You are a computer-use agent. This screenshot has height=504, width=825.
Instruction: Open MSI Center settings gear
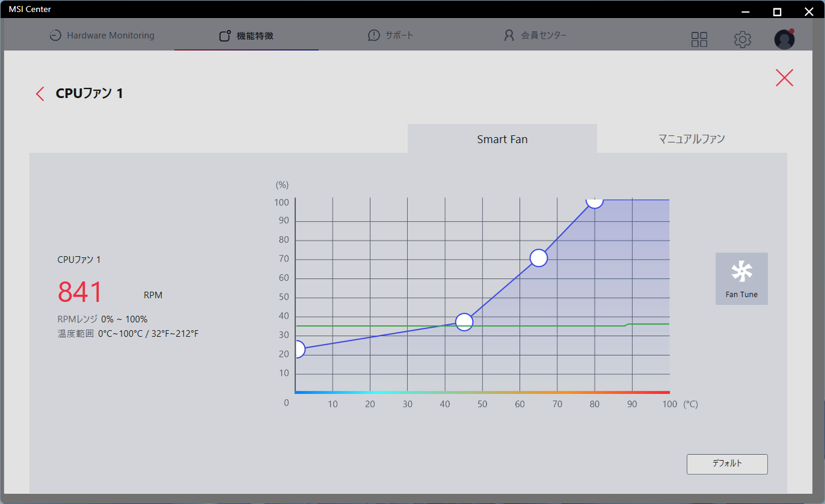(x=743, y=40)
